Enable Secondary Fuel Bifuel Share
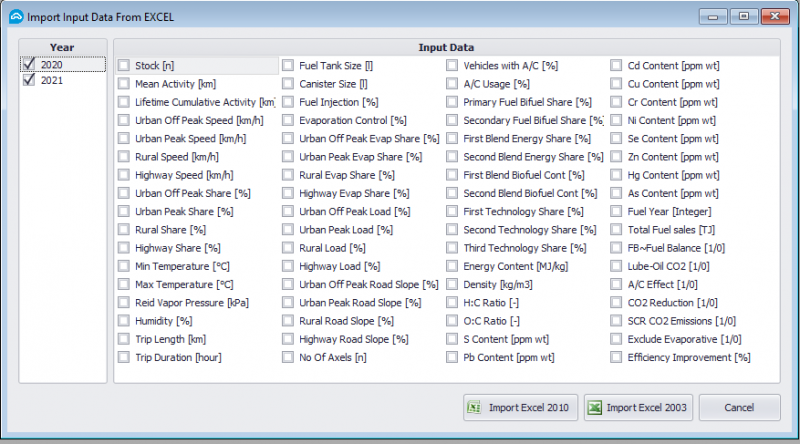Screen dimensions: 800x444 pyautogui.click(x=452, y=120)
